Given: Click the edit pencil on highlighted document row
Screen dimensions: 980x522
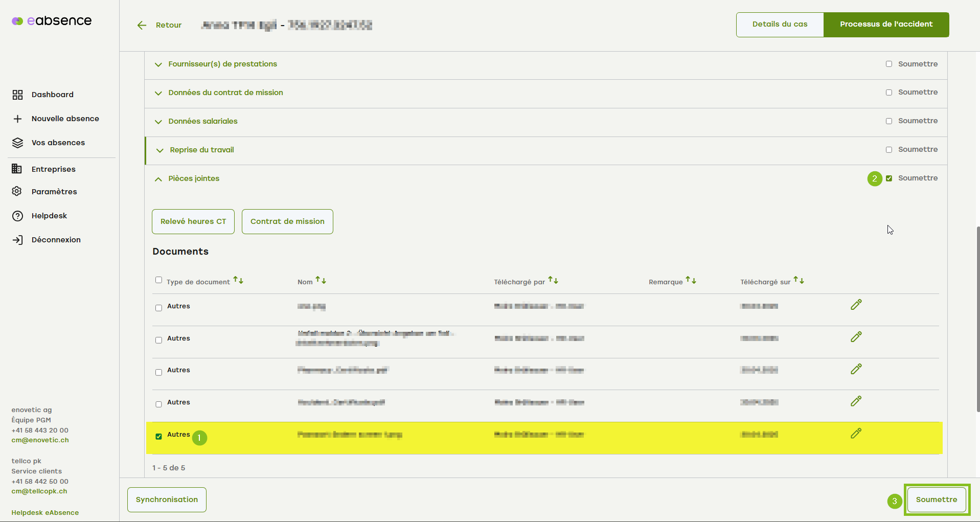Looking at the screenshot, I should 856,434.
